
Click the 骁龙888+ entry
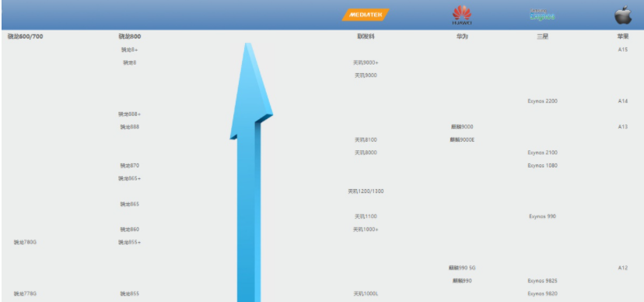point(130,114)
